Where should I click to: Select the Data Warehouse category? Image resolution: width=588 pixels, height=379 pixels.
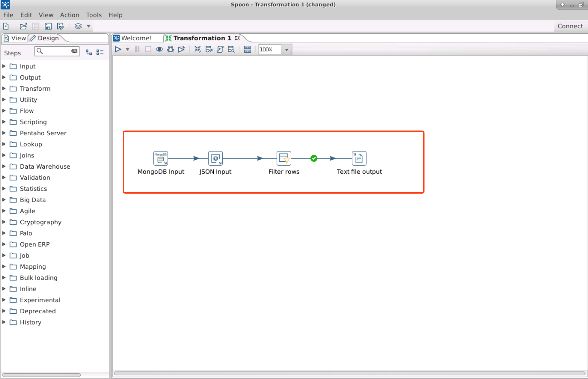(45, 166)
